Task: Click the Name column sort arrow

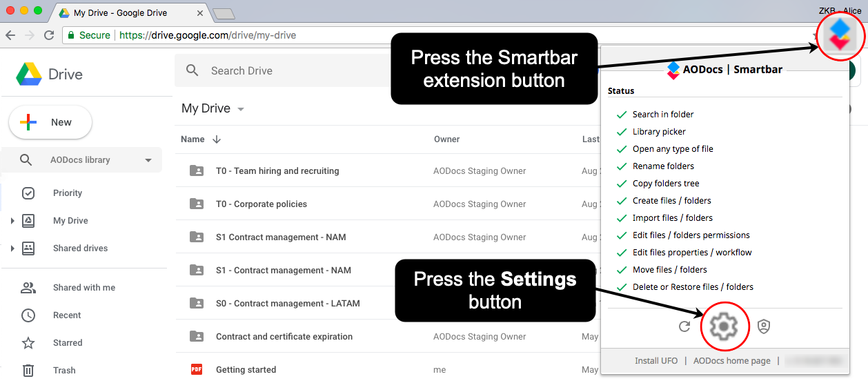Action: pos(217,139)
